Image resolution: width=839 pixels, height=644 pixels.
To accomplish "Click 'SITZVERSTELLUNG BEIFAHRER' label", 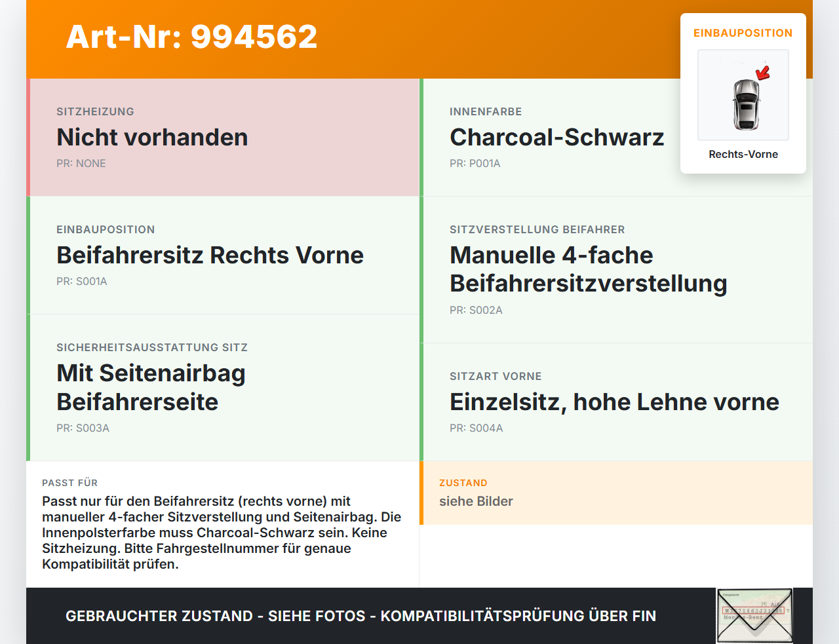I will click(537, 229).
